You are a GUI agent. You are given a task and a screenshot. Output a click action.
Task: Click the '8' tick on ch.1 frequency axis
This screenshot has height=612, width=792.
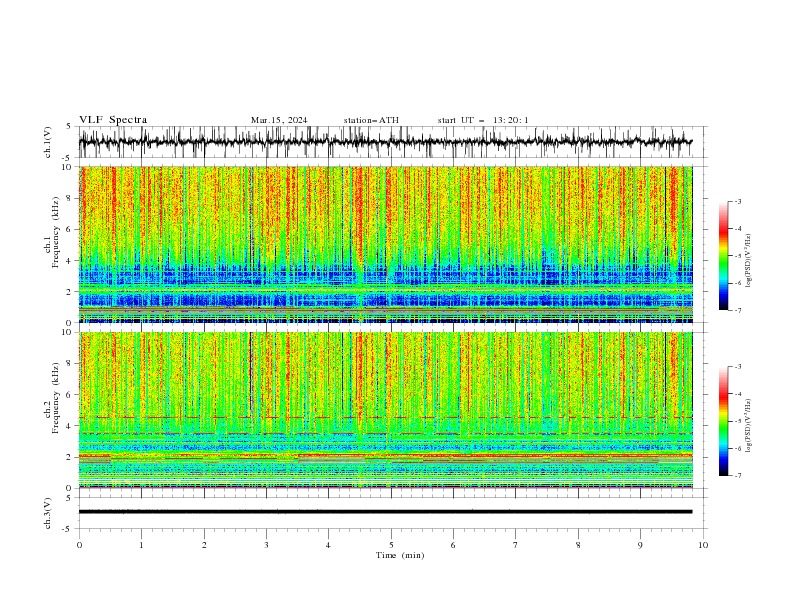(71, 198)
